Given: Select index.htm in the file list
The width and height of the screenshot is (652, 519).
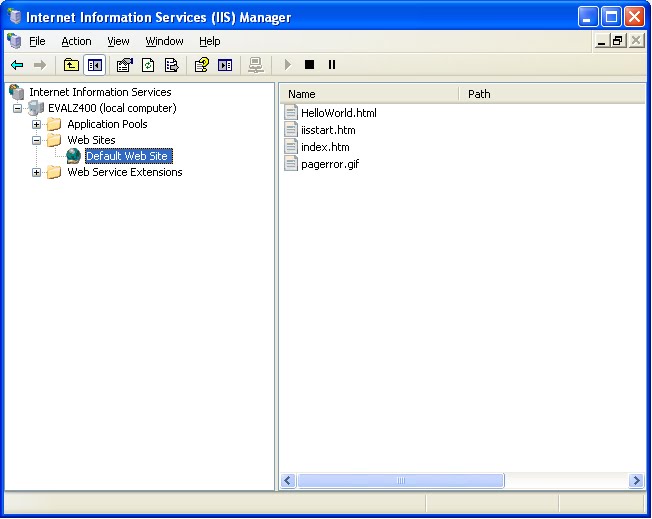Looking at the screenshot, I should tap(325, 147).
